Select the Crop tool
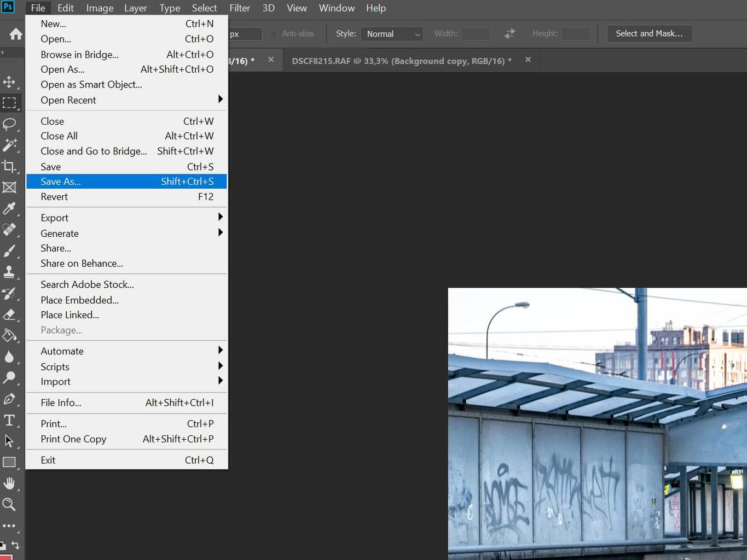747x560 pixels. point(9,166)
